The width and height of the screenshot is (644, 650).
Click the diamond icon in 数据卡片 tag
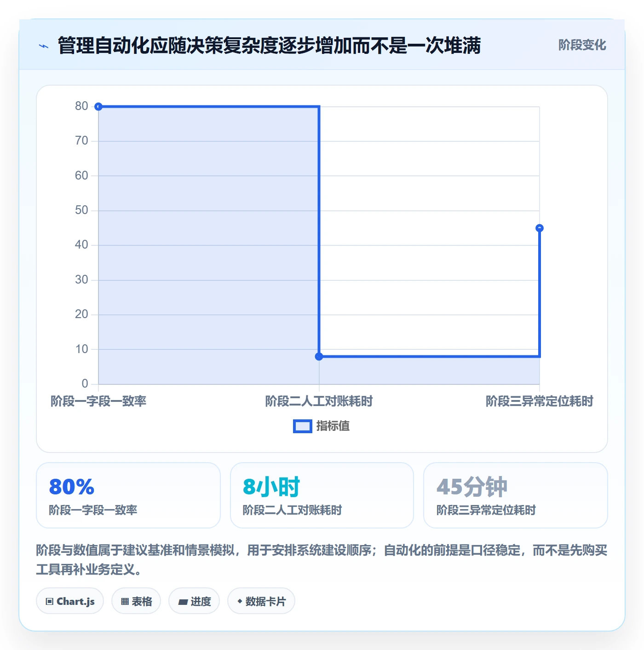coord(240,601)
